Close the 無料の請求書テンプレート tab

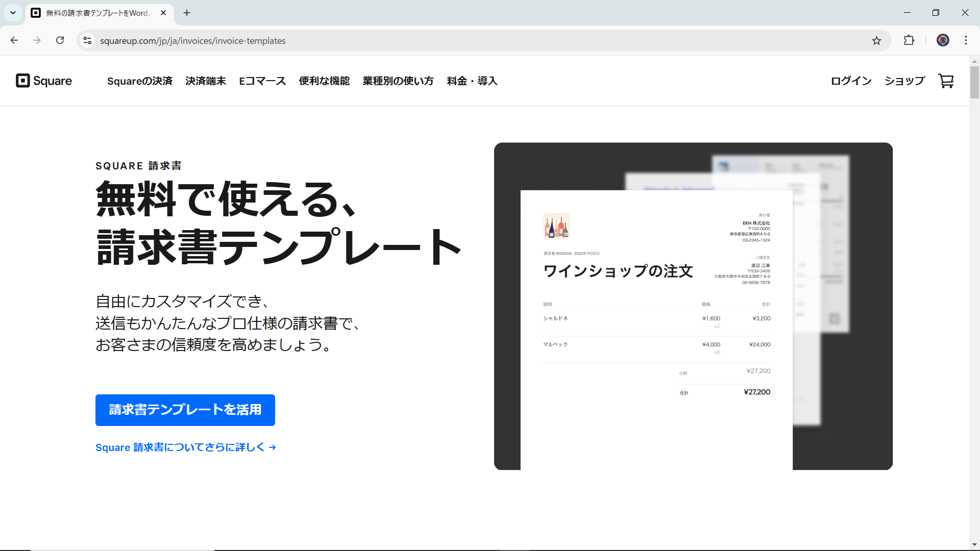click(x=163, y=13)
